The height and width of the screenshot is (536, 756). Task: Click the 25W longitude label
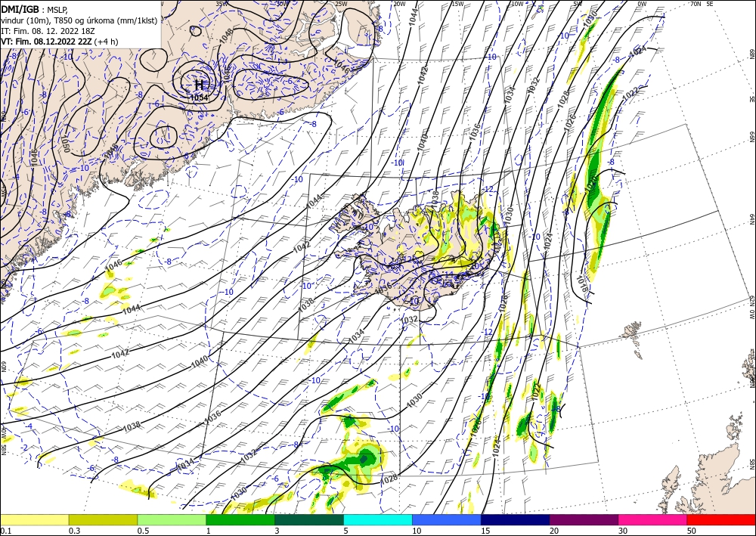[x=340, y=4]
